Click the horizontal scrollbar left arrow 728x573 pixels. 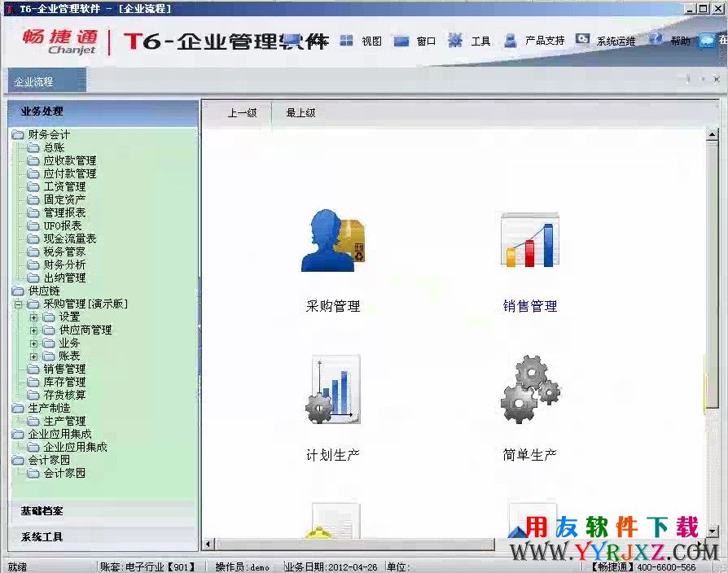click(208, 544)
